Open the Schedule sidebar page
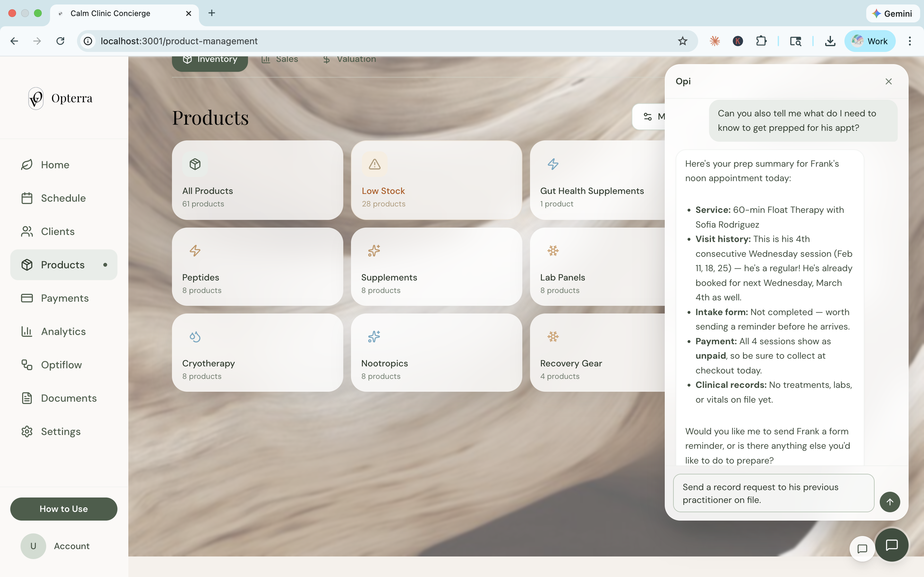This screenshot has width=924, height=577. (63, 198)
